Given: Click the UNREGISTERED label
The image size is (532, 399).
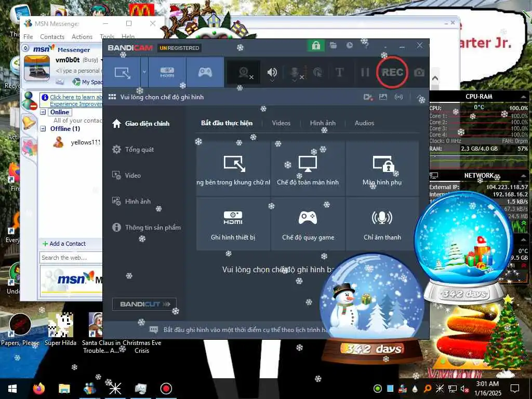Looking at the screenshot, I should (179, 48).
